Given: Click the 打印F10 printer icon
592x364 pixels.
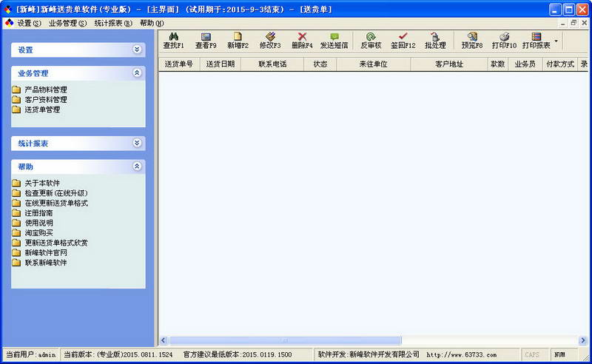Looking at the screenshot, I should (504, 37).
